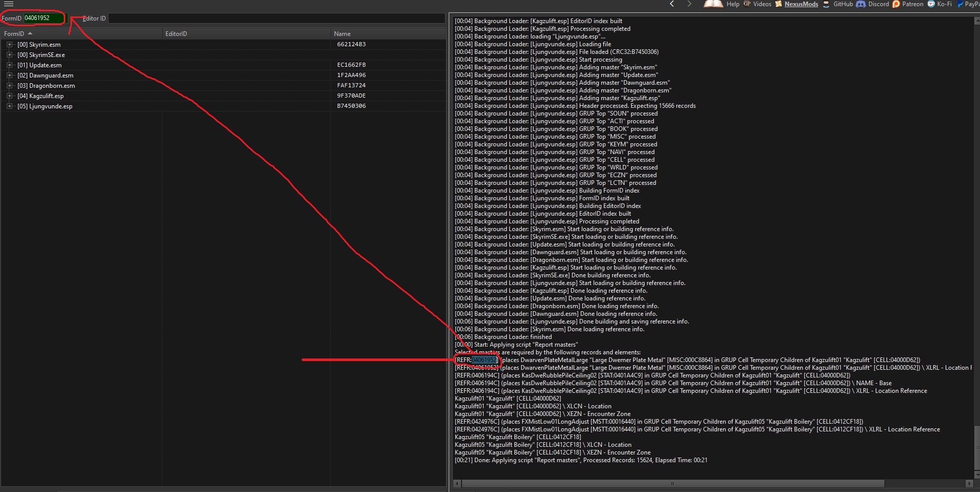Click the '[SkyrimSE.exe] Done building reference info' line
The height and width of the screenshot is (492, 980).
tap(553, 275)
